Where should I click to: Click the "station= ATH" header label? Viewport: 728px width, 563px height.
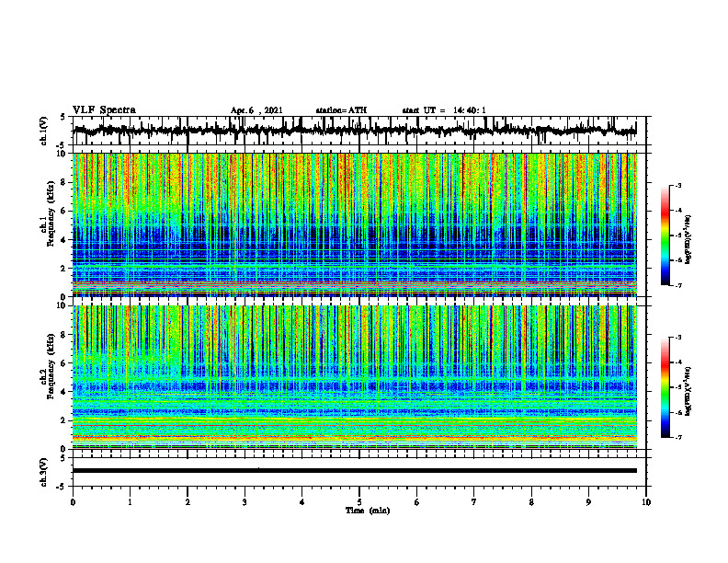[341, 110]
